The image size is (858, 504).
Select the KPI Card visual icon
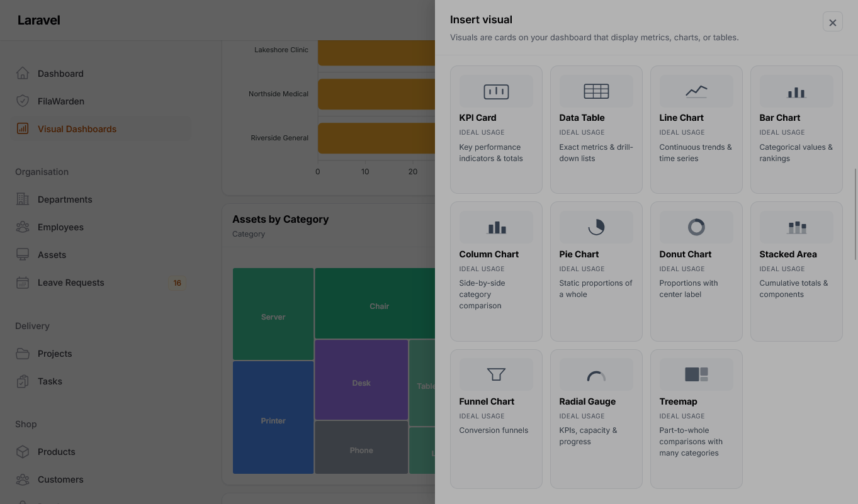496,92
